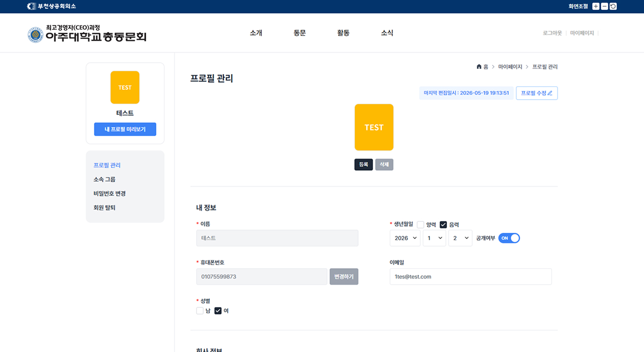Check the 양력 checkbox
This screenshot has height=352, width=644.
[420, 225]
